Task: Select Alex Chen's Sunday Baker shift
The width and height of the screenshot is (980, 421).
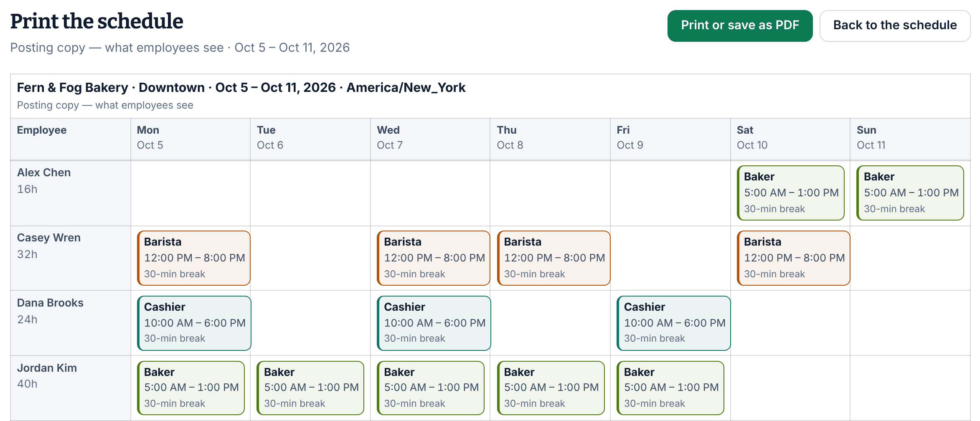Action: tap(910, 193)
